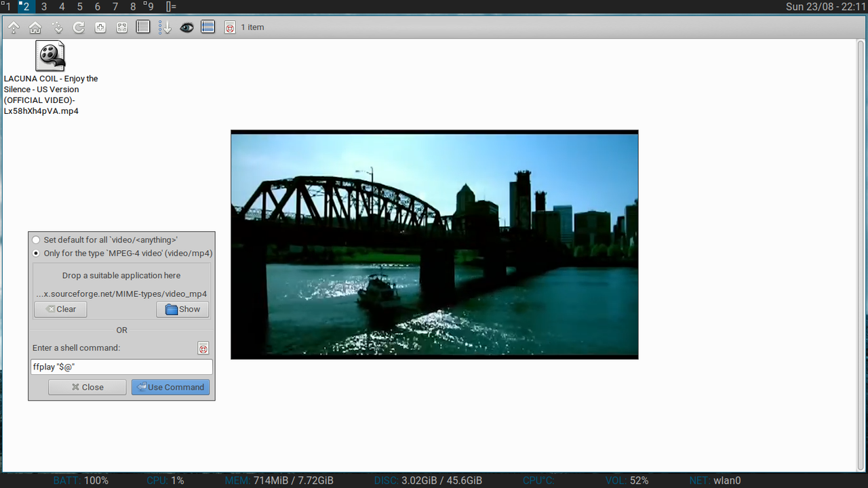868x488 pixels.
Task: Open help icon beside 'Enter a shell command'
Action: (203, 348)
